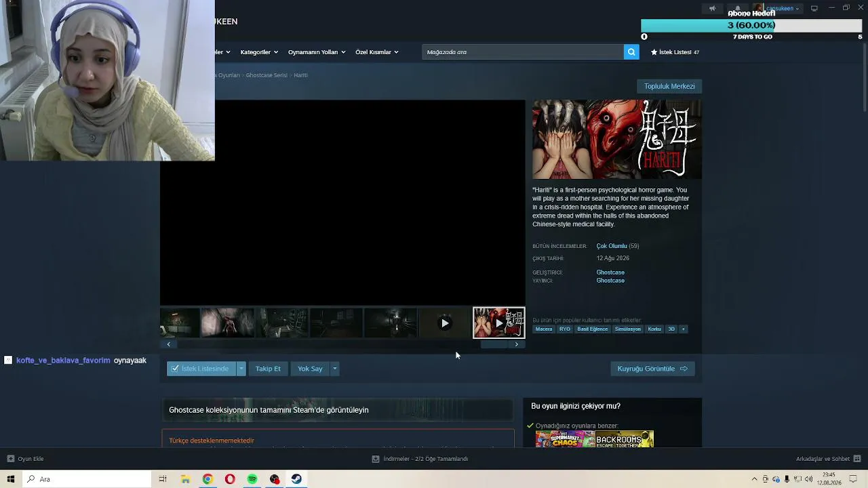
Task: Toggle the İstek Listesinde checkbox button
Action: tap(201, 369)
